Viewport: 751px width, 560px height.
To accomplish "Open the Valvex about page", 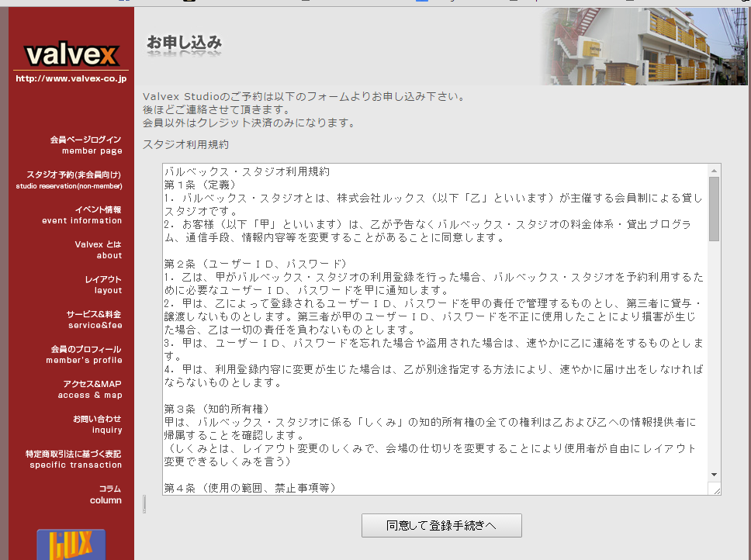I will coord(99,250).
